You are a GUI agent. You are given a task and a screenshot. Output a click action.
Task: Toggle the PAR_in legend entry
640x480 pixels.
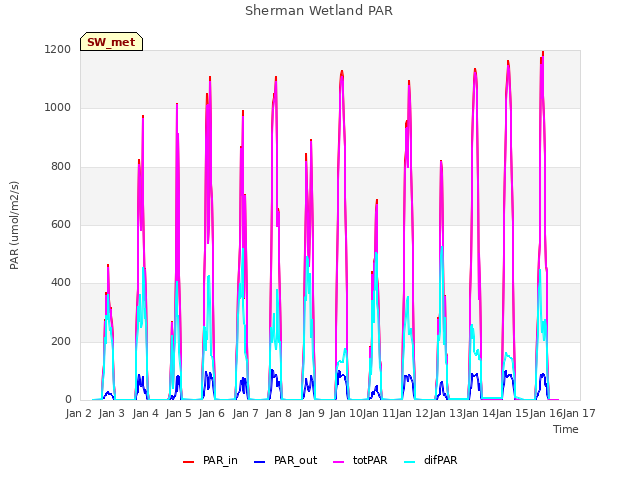point(210,461)
